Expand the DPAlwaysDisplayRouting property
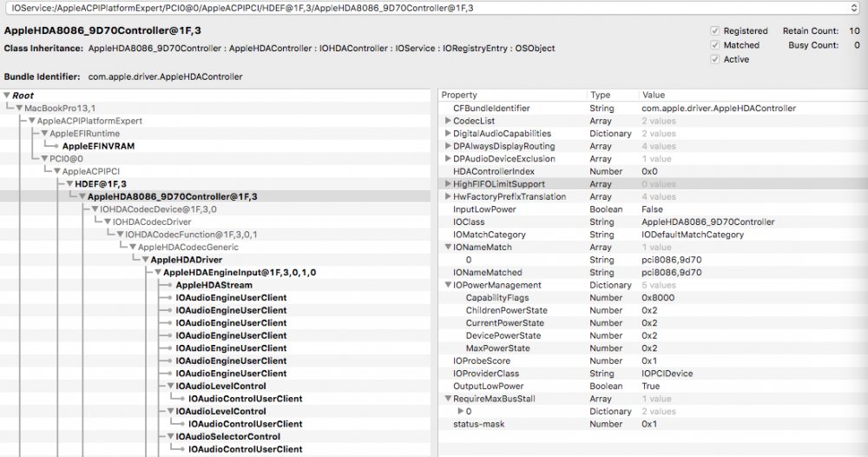The height and width of the screenshot is (457, 868). (x=448, y=146)
